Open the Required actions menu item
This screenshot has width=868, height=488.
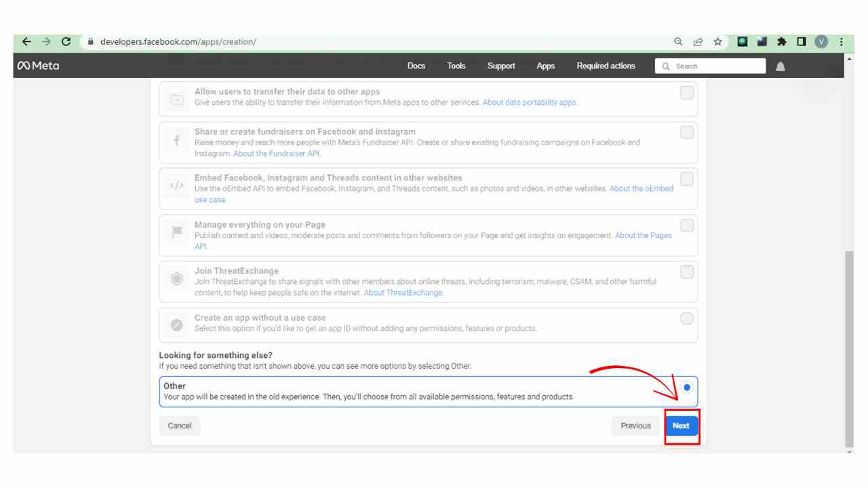pos(606,66)
